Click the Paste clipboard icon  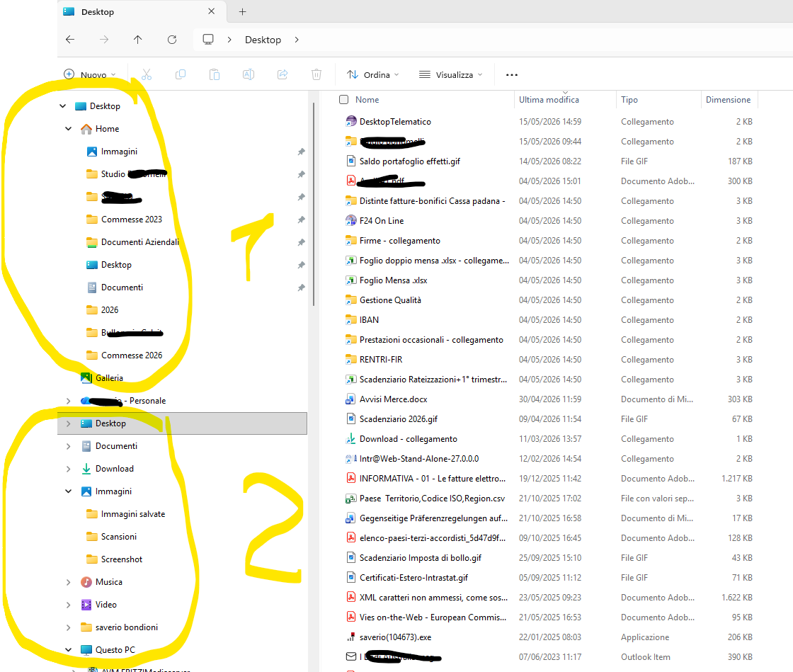[215, 75]
